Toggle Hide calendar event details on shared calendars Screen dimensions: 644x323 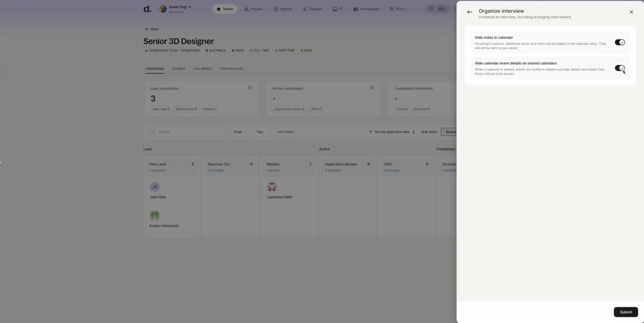tap(620, 68)
